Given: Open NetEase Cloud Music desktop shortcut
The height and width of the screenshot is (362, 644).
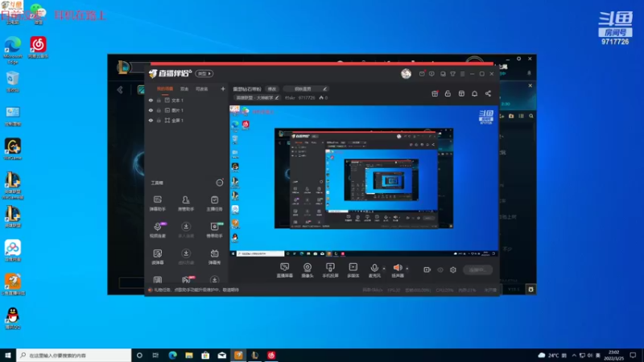Looking at the screenshot, I should (x=38, y=47).
